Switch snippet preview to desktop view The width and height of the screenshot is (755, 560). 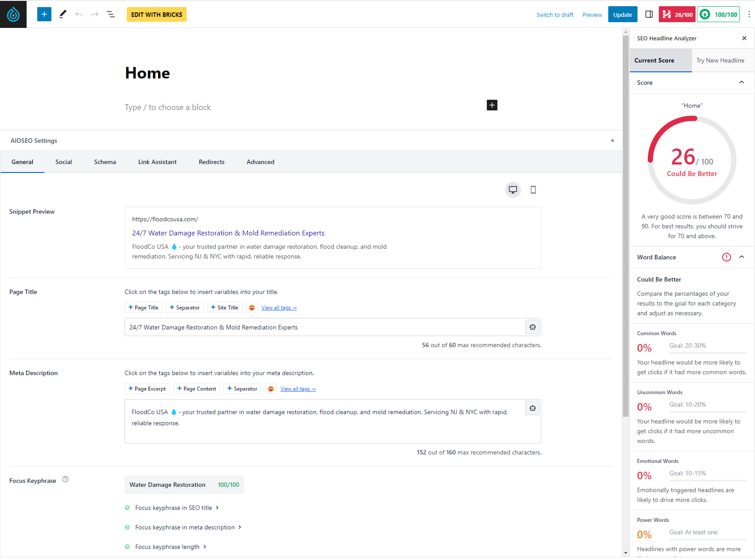[513, 190]
